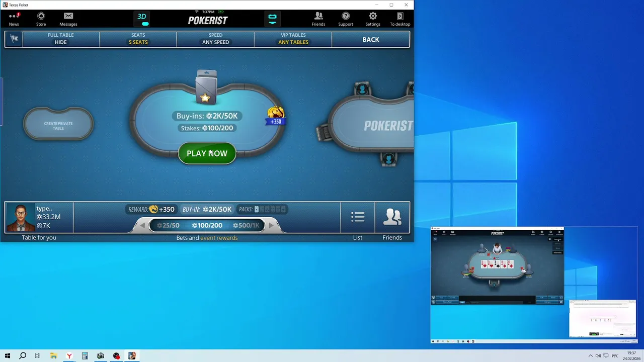This screenshot has width=644, height=362.
Task: Click the BACK button
Action: pyautogui.click(x=371, y=39)
